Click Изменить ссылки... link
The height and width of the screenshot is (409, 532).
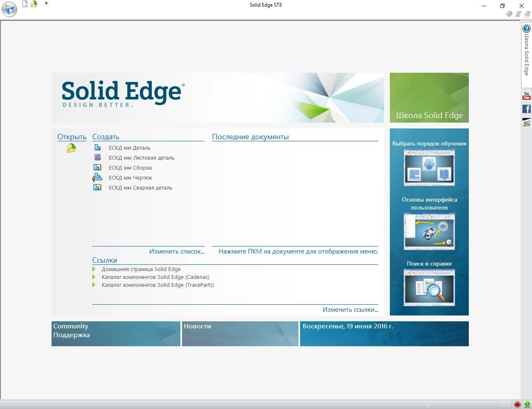[350, 310]
